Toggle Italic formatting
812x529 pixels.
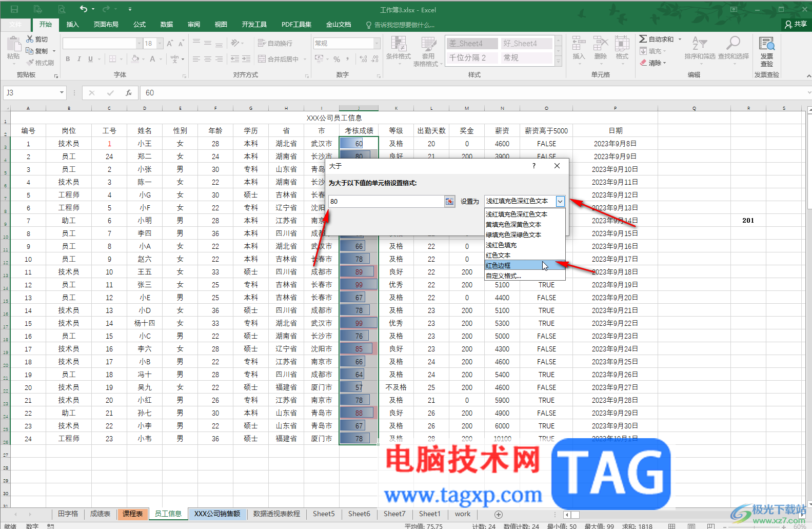(79, 59)
